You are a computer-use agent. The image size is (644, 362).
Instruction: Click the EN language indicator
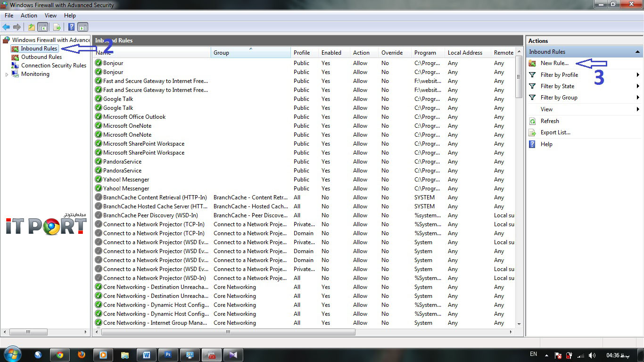[533, 354]
